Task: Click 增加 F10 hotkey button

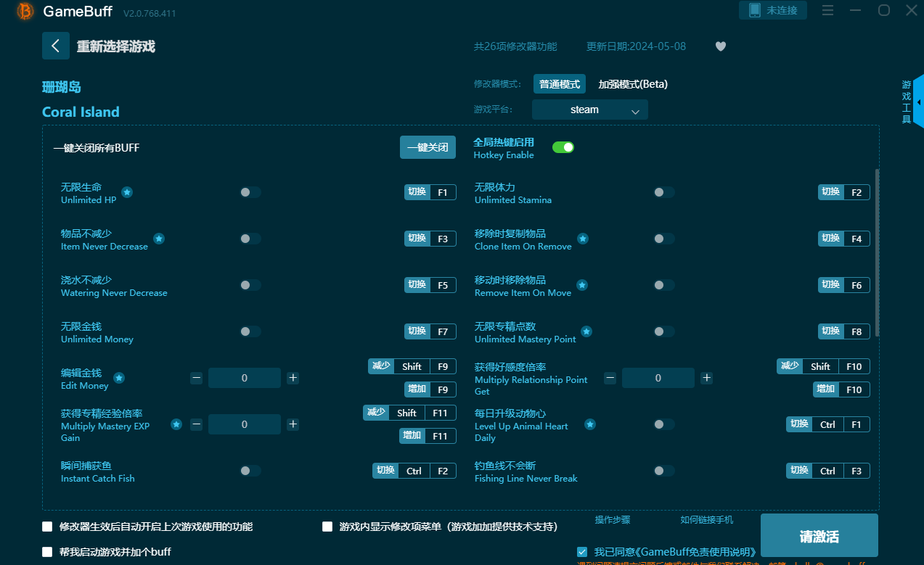Action: tap(841, 389)
